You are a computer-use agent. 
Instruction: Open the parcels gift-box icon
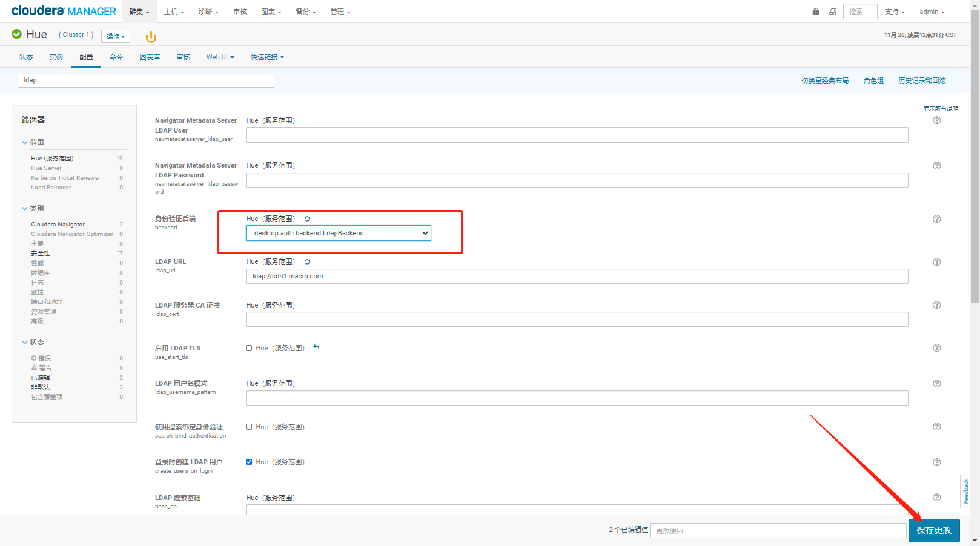click(816, 12)
